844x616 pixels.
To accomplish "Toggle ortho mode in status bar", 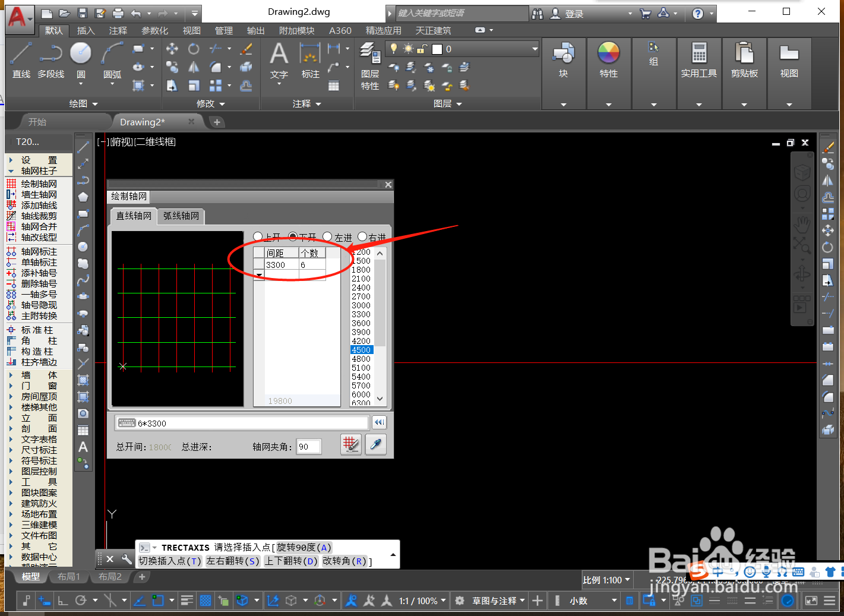I will click(x=62, y=601).
